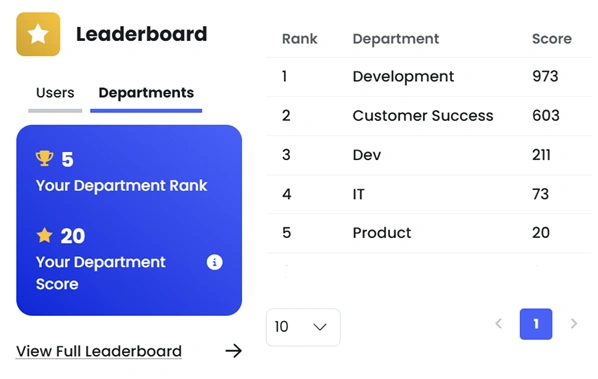This screenshot has width=598, height=379.
Task: Click the Department column header
Action: pos(396,39)
